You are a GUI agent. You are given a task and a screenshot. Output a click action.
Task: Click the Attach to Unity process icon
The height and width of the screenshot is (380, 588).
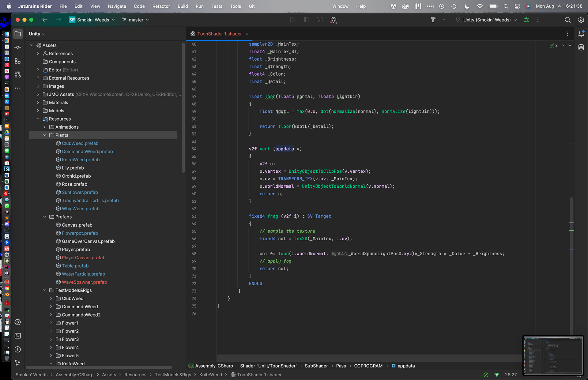(334, 20)
